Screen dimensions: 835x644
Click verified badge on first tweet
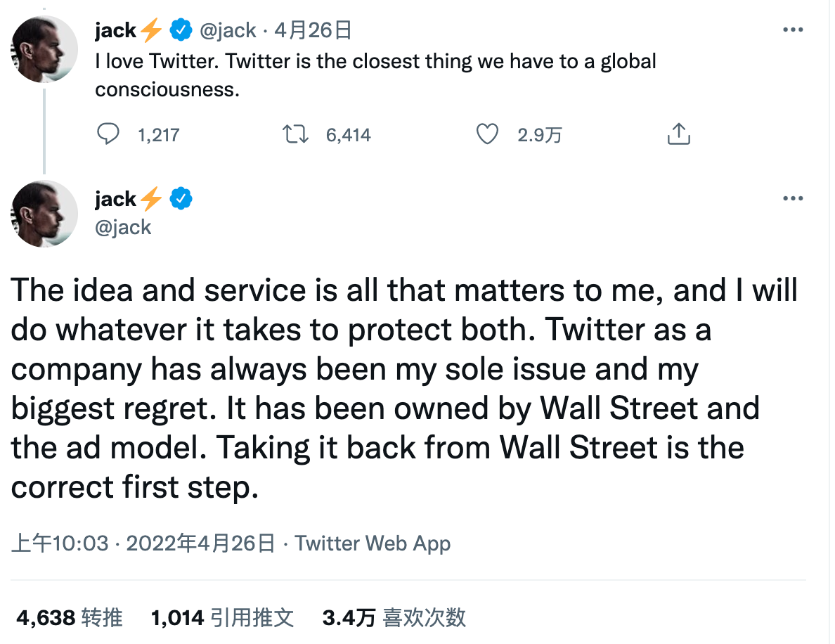[182, 30]
